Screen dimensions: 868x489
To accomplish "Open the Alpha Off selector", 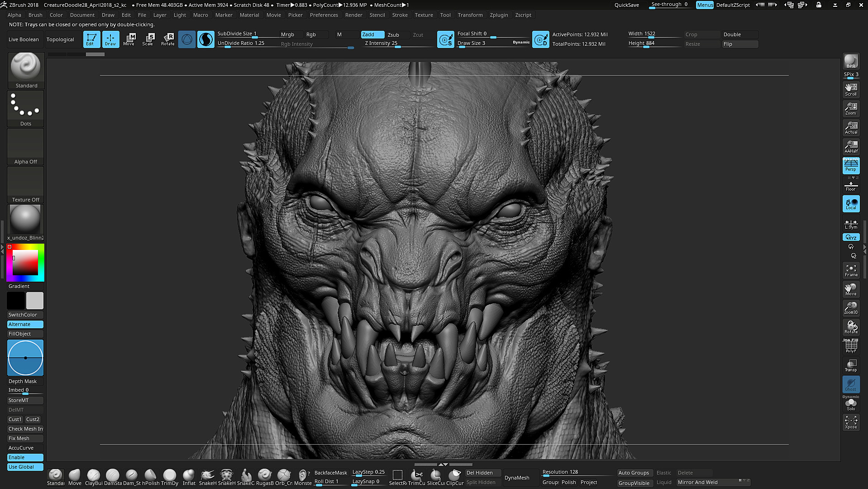I will point(26,146).
